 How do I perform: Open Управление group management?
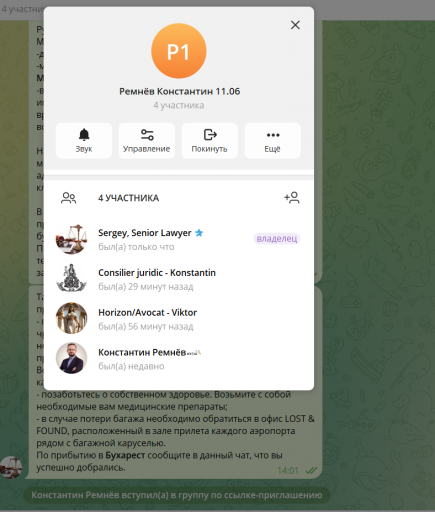[147, 140]
